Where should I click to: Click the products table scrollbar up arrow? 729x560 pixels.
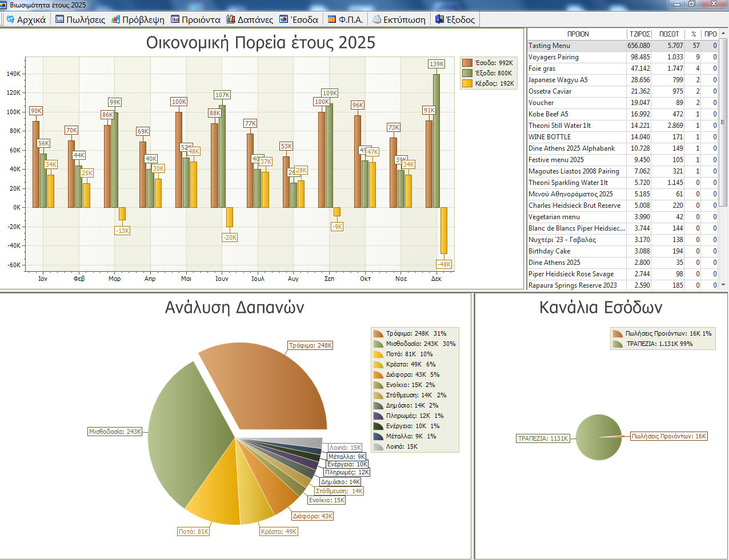pos(723,34)
